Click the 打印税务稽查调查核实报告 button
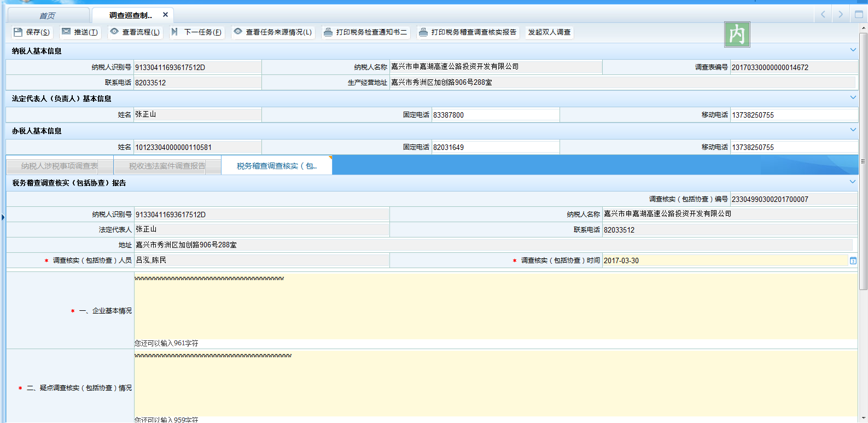Image resolution: width=868 pixels, height=423 pixels. tap(468, 32)
